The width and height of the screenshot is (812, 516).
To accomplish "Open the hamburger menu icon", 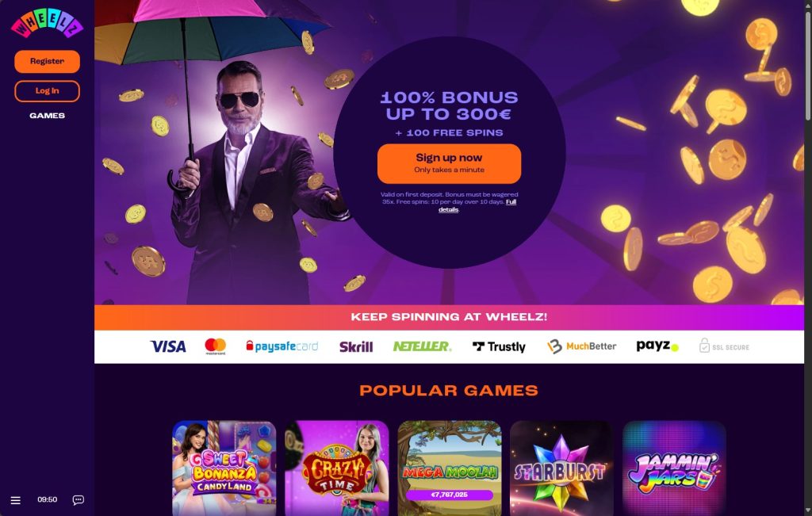I will (x=16, y=500).
